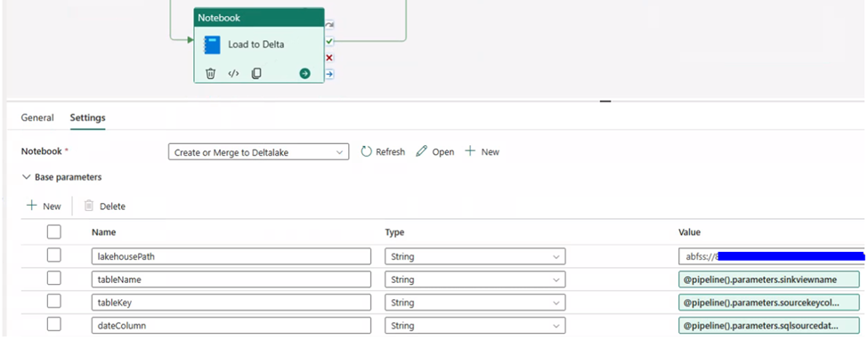Viewport: 868px width, 340px height.
Task: Select the On success green check connector
Action: tap(329, 41)
